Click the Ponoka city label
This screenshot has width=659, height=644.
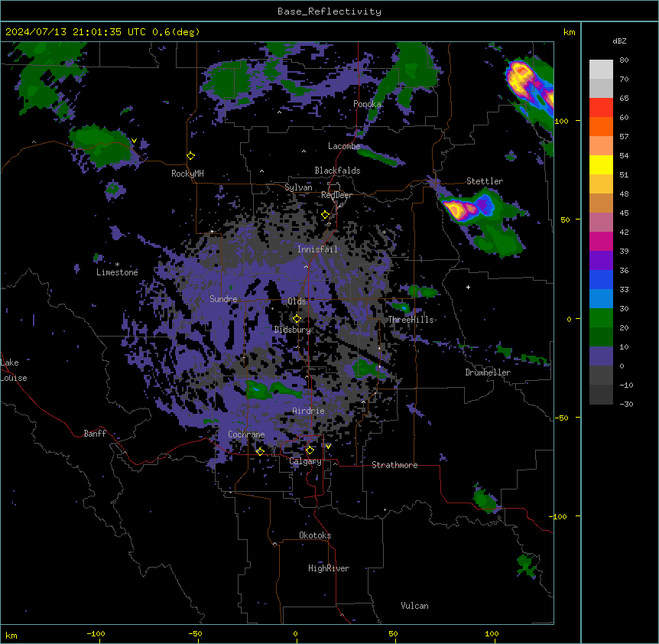[x=367, y=104]
